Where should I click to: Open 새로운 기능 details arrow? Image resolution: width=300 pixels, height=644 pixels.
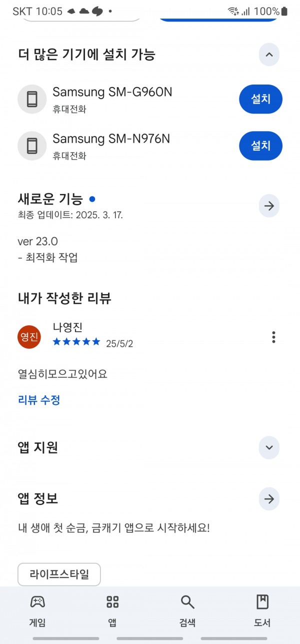coord(269,206)
